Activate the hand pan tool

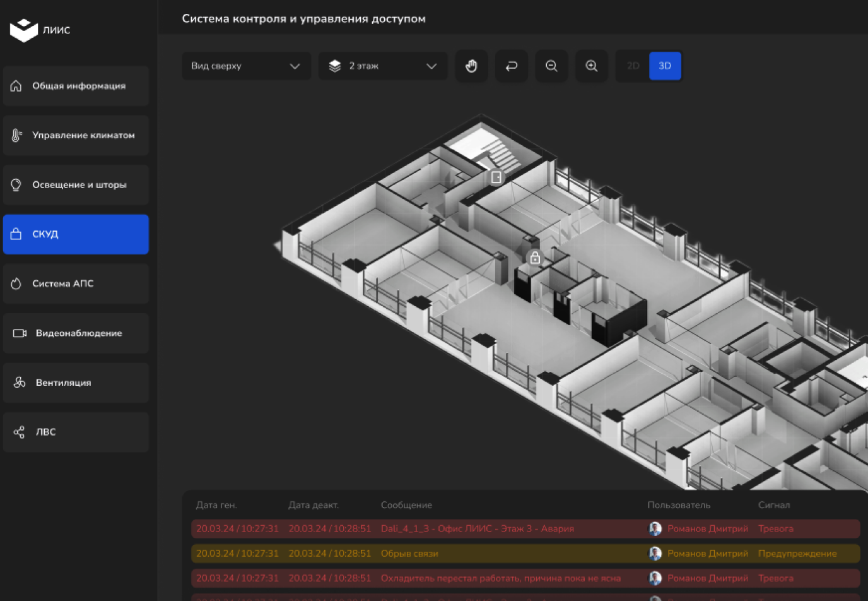coord(472,66)
